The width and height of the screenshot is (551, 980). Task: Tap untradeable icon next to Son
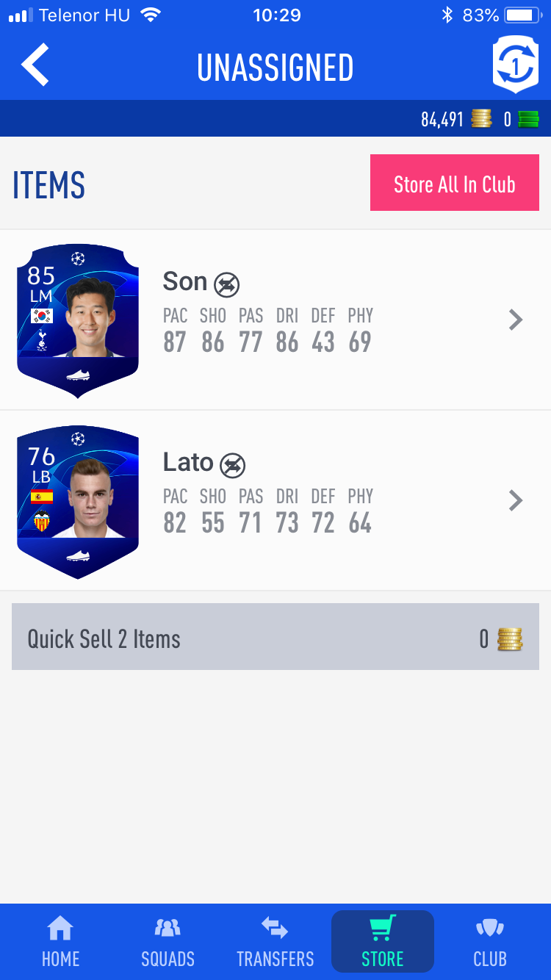point(226,284)
